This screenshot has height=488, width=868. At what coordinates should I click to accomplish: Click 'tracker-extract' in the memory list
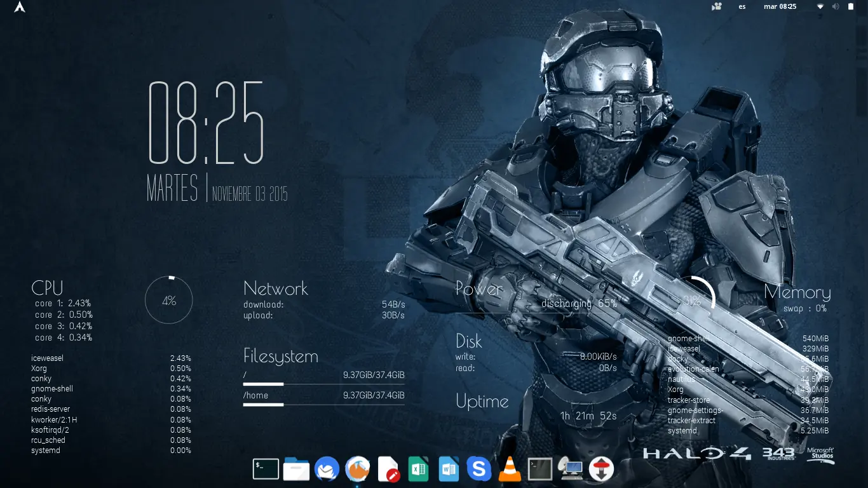691,421
